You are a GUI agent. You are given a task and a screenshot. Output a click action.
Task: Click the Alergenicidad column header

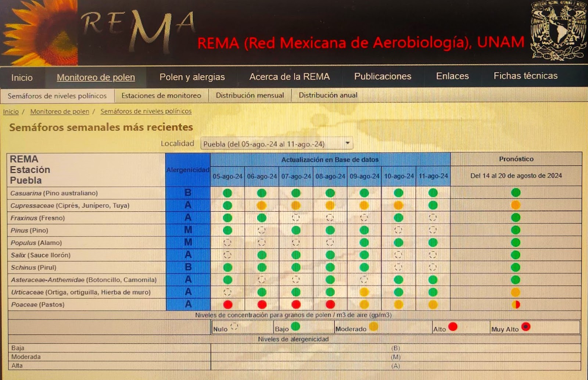[x=188, y=170]
